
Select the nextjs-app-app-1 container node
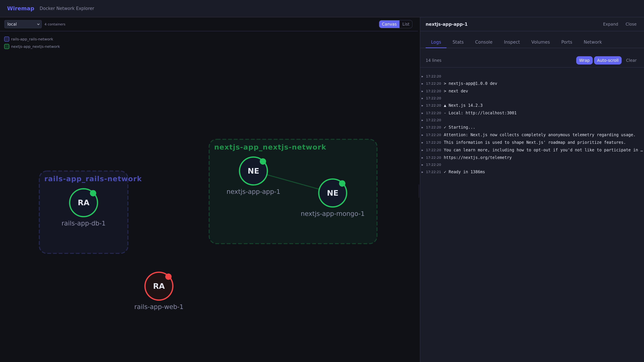(253, 171)
